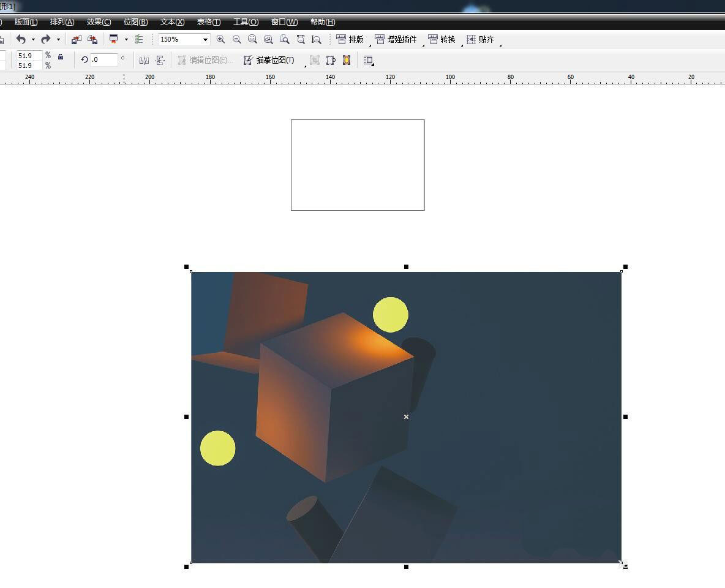Click the 描摹位图(T) button
Viewport: 725px width, 588px height.
269,60
